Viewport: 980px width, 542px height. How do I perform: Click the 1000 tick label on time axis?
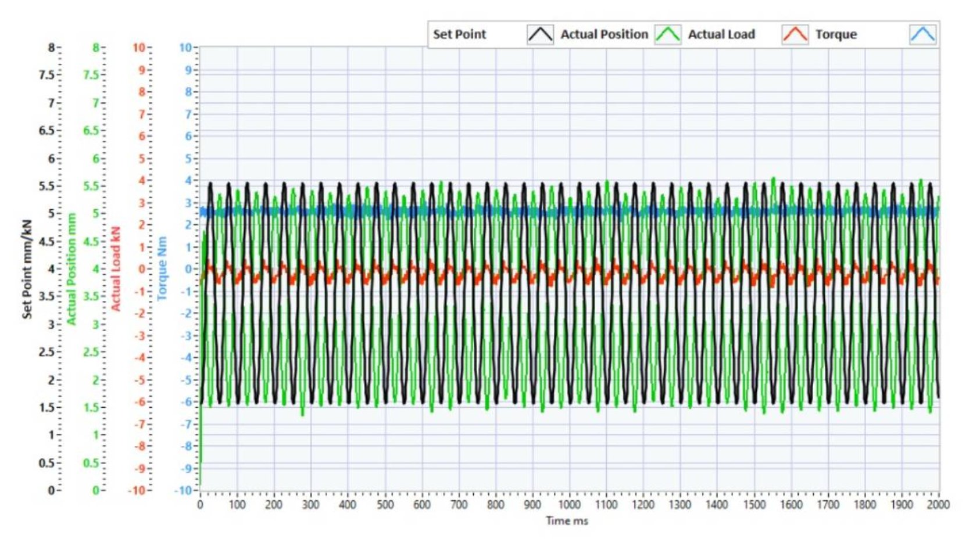click(x=568, y=504)
